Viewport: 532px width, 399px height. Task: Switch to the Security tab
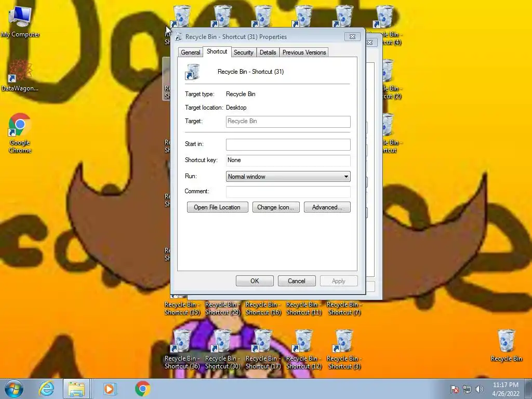[x=243, y=52]
